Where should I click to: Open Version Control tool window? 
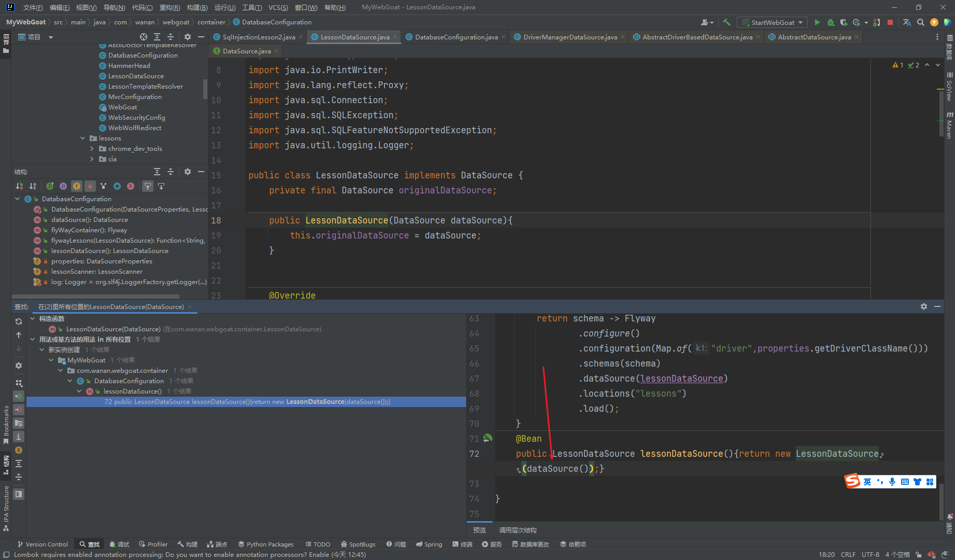point(43,544)
